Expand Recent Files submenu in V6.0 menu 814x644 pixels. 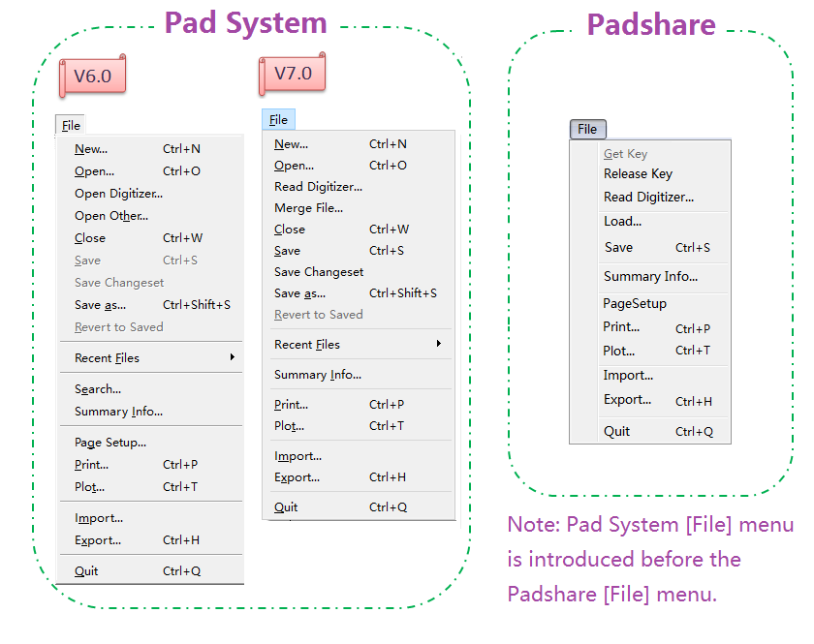click(107, 358)
